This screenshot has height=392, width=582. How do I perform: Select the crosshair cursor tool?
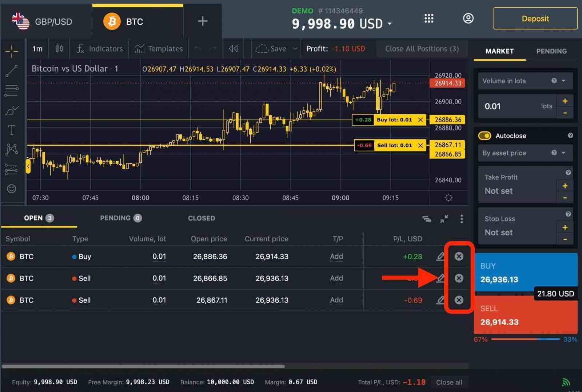[x=12, y=51]
